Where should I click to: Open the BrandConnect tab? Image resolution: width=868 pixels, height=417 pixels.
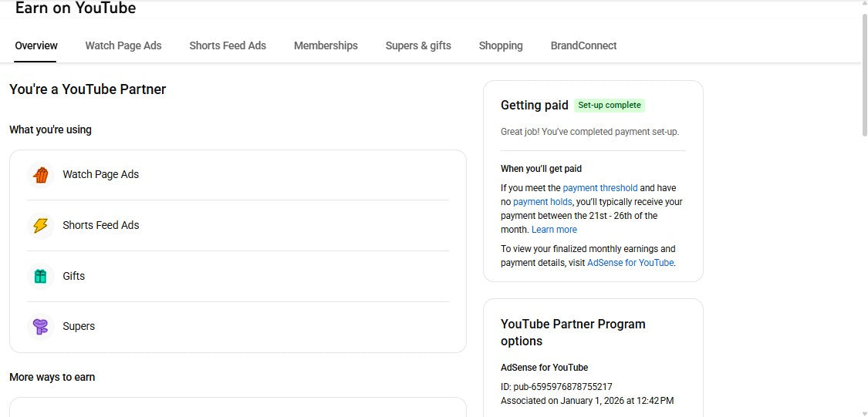(x=583, y=45)
